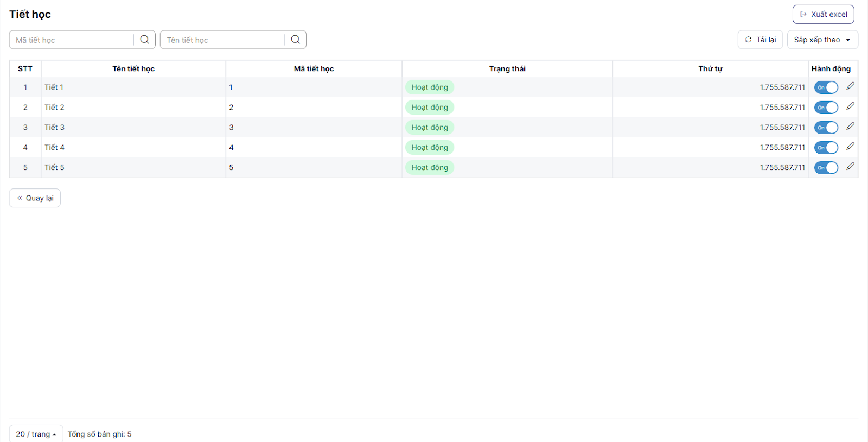Click the search icon in Tên tiết học field
Screen dimensions: 868x442
click(x=295, y=40)
